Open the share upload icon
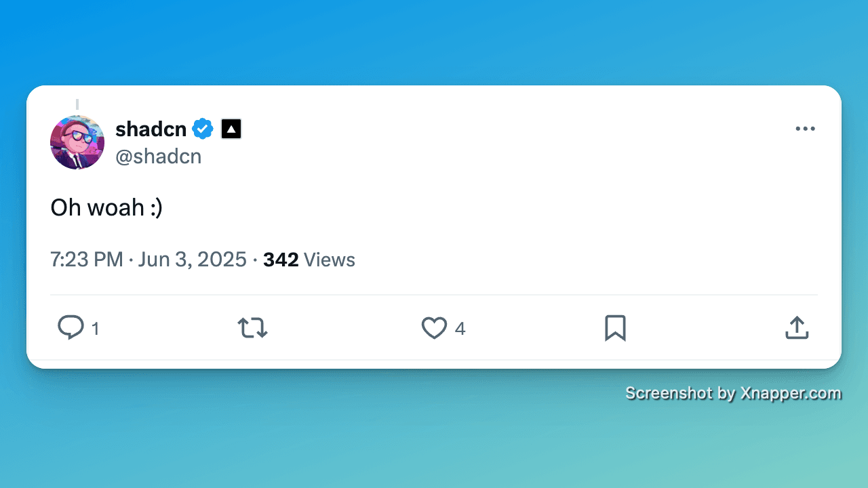 [x=797, y=328]
